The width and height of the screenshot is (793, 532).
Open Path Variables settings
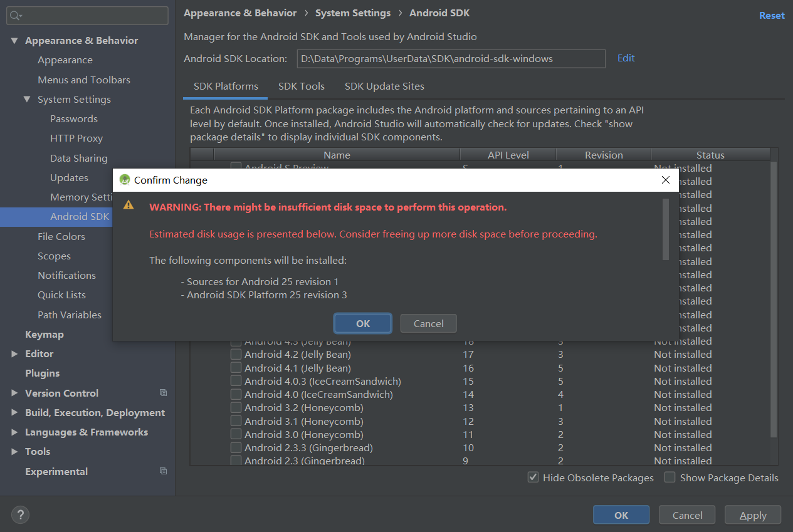click(70, 315)
